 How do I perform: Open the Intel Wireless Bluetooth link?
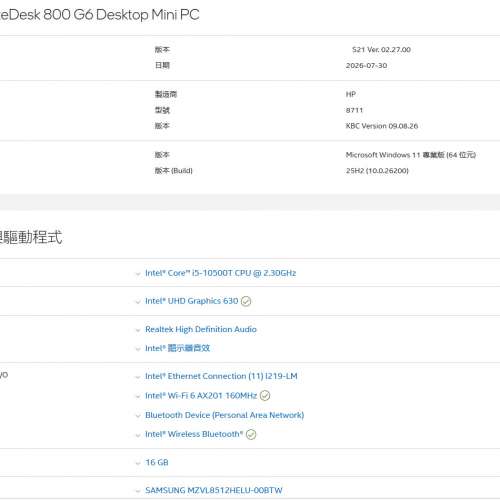click(x=194, y=434)
